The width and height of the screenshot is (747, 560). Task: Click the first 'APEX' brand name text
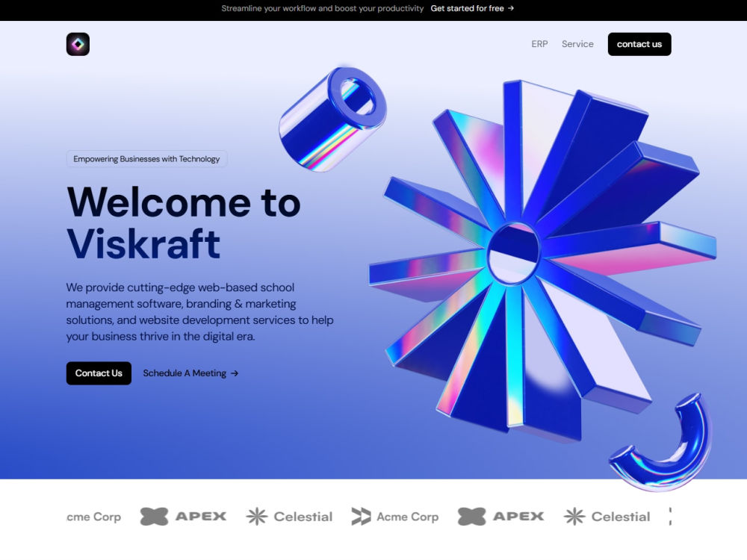coord(200,517)
